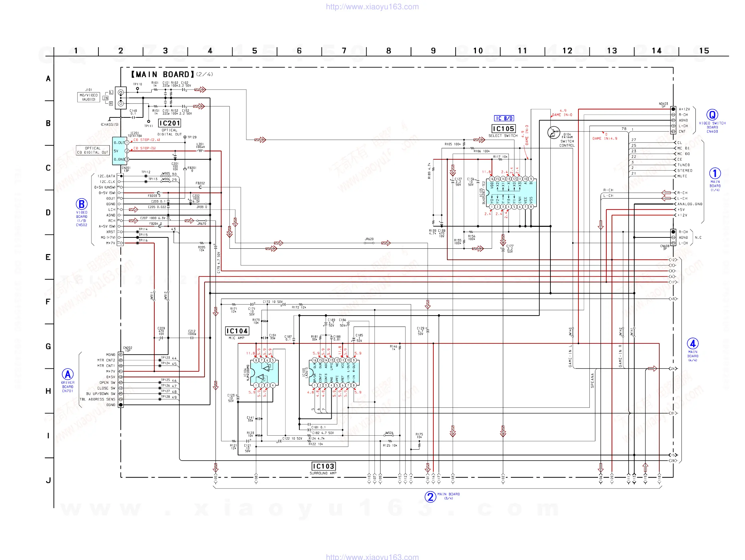Click the circled A driver board marker

coord(68,374)
